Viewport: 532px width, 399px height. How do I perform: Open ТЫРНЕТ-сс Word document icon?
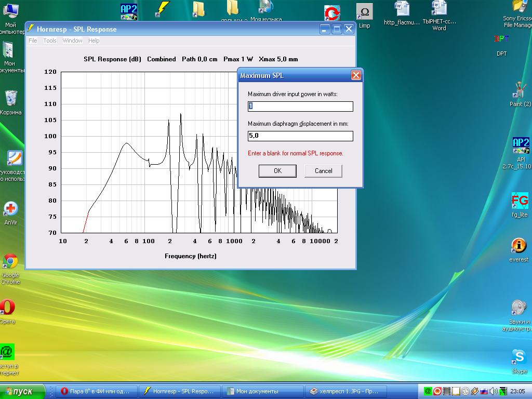(439, 16)
